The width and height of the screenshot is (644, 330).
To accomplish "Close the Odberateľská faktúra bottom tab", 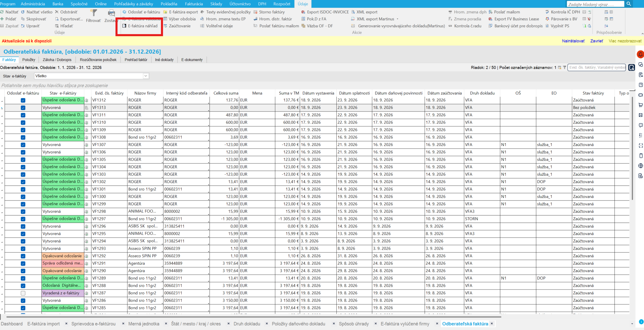I will tap(492, 324).
